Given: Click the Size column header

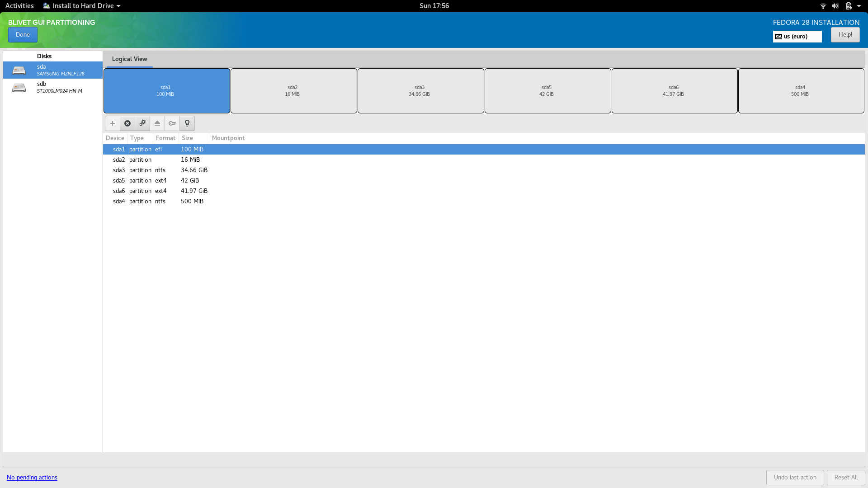Looking at the screenshot, I should [193, 138].
